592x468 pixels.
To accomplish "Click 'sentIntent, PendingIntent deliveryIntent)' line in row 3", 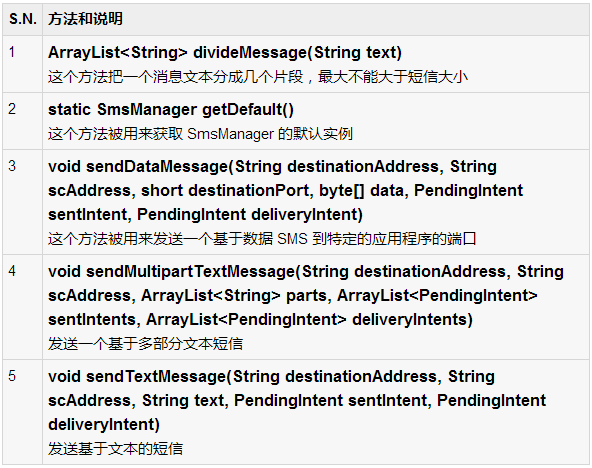I will click(205, 214).
